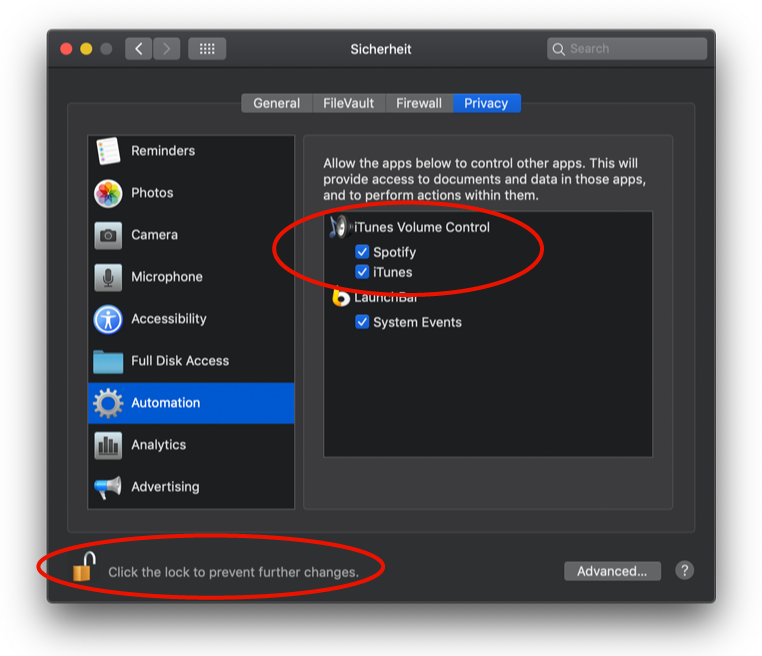Select the Full Disk Access label
762x656 pixels.
[x=180, y=361]
